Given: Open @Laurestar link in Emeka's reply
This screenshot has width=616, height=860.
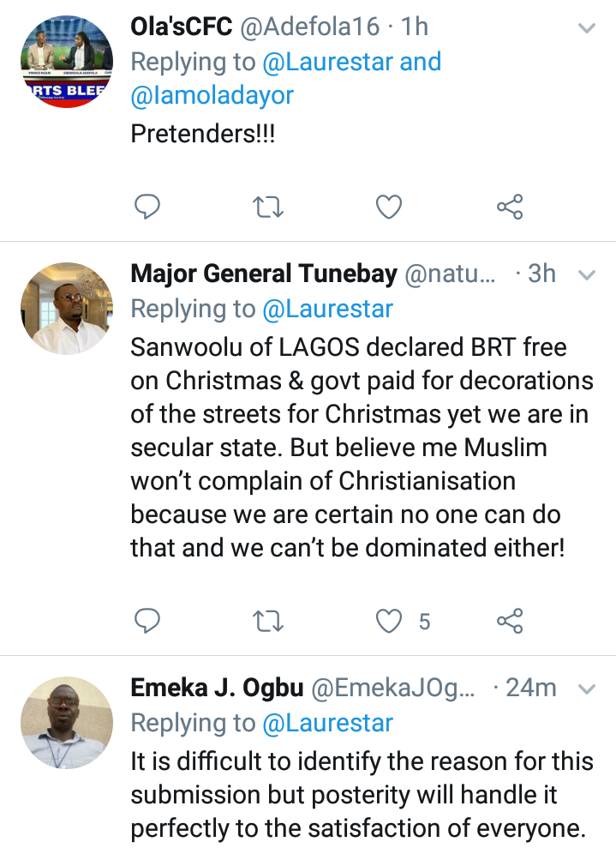Looking at the screenshot, I should pyautogui.click(x=328, y=723).
